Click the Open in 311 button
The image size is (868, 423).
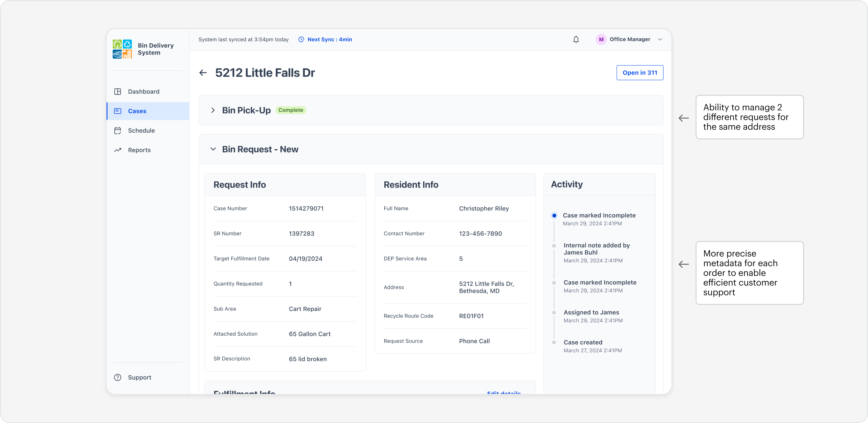pos(640,73)
